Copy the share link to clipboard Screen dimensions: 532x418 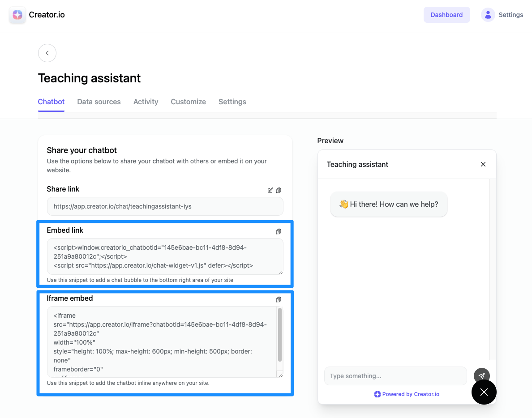click(x=279, y=190)
